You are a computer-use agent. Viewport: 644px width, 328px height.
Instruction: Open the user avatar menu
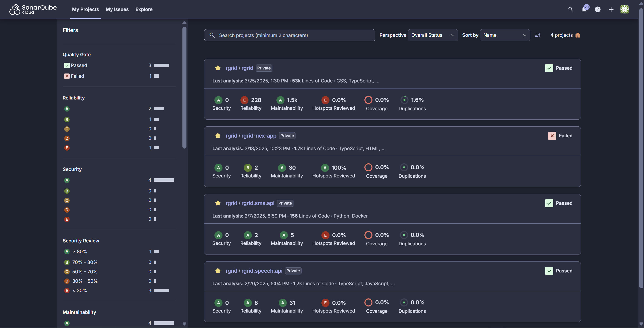(x=625, y=9)
